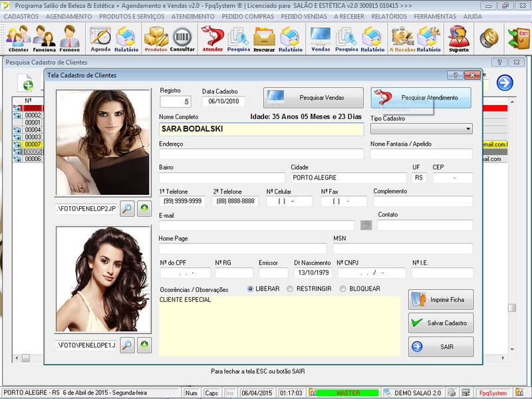Image resolution: width=532 pixels, height=399 pixels.
Task: Expand the Tipo Cadastro dropdown
Action: tap(468, 129)
